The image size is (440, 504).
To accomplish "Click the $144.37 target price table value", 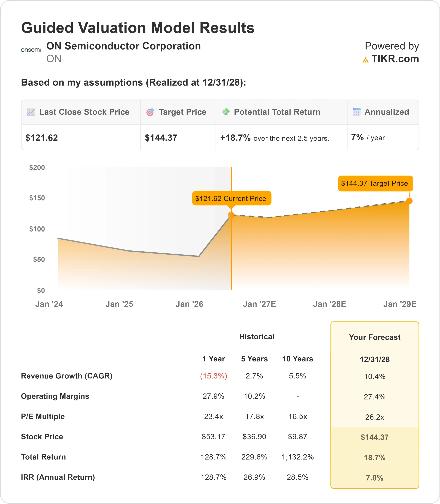I will [161, 138].
